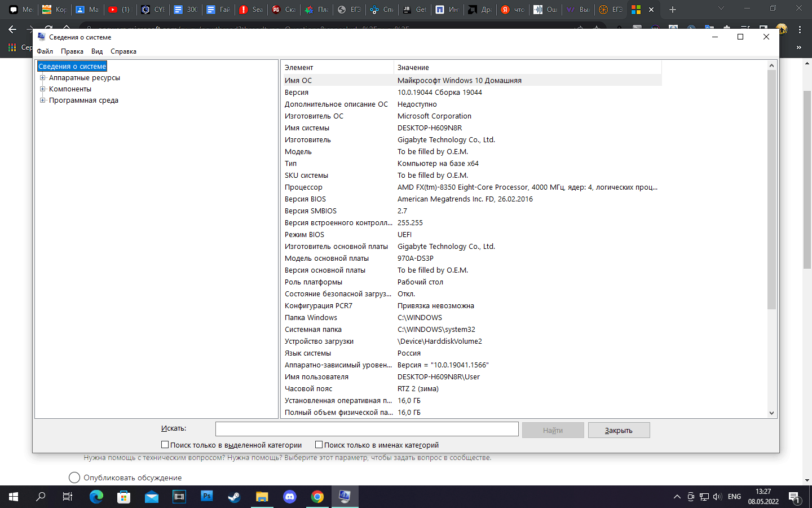Open the taskbar clock and date

(x=764, y=497)
